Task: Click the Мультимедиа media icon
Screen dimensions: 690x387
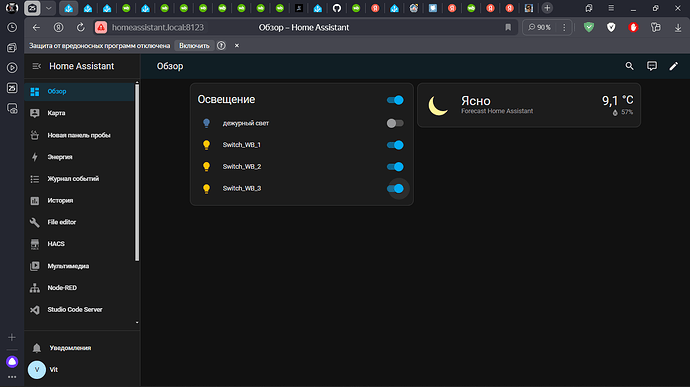Action: point(35,266)
